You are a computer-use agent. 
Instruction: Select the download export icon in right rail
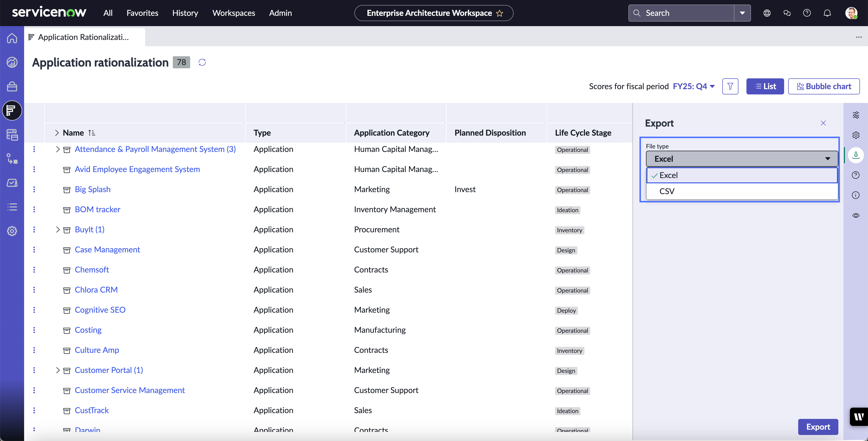pyautogui.click(x=856, y=155)
